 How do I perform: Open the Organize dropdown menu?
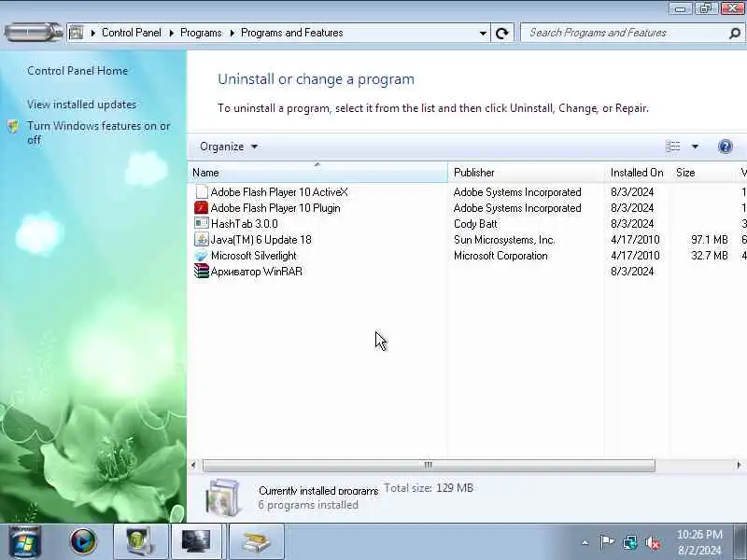click(x=229, y=147)
